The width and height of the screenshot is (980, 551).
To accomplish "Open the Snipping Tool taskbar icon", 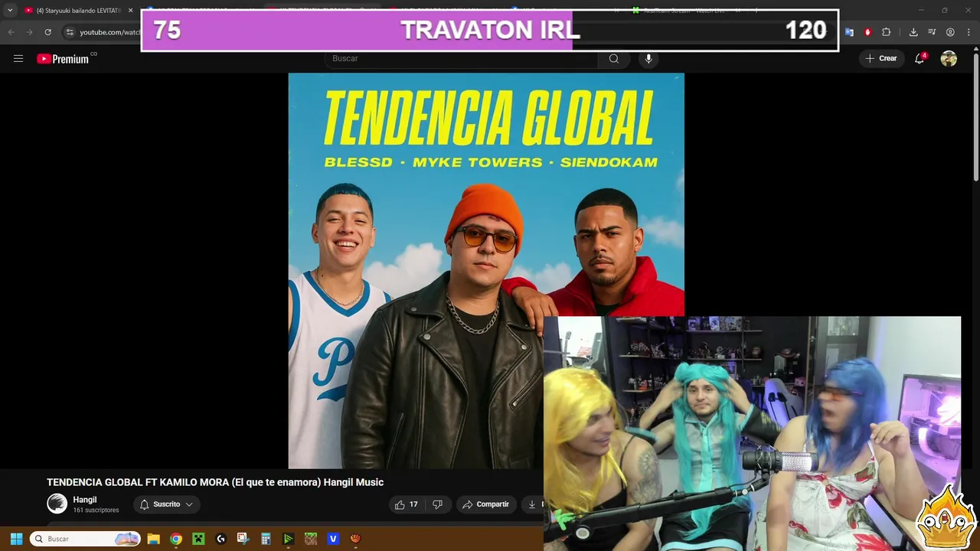I will (243, 539).
